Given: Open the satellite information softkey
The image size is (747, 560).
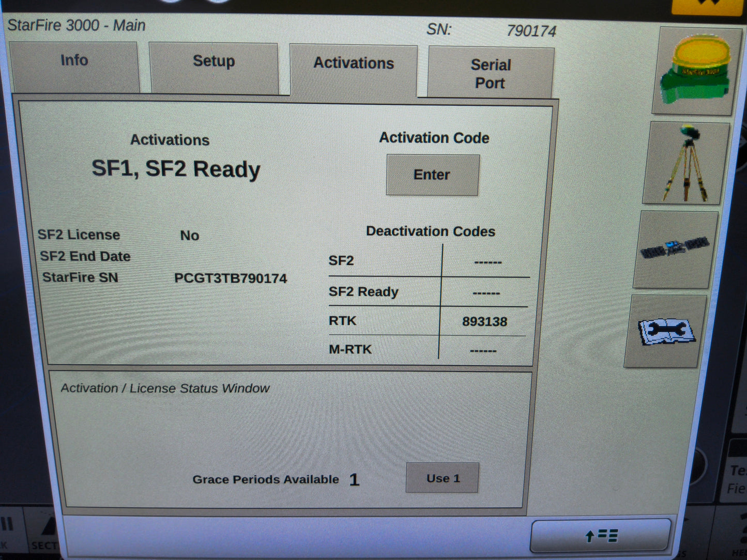Looking at the screenshot, I should 675,249.
